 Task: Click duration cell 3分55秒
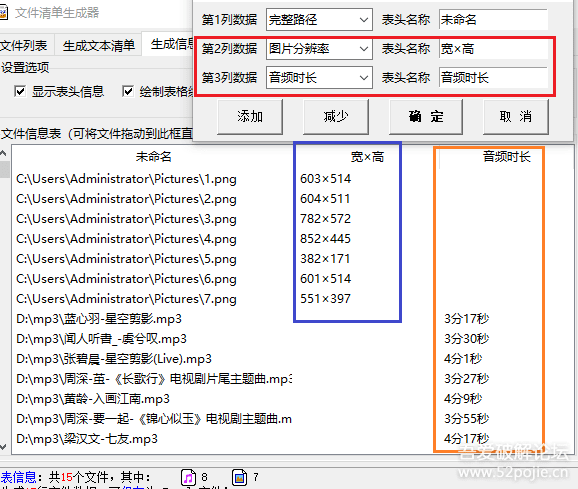467,418
